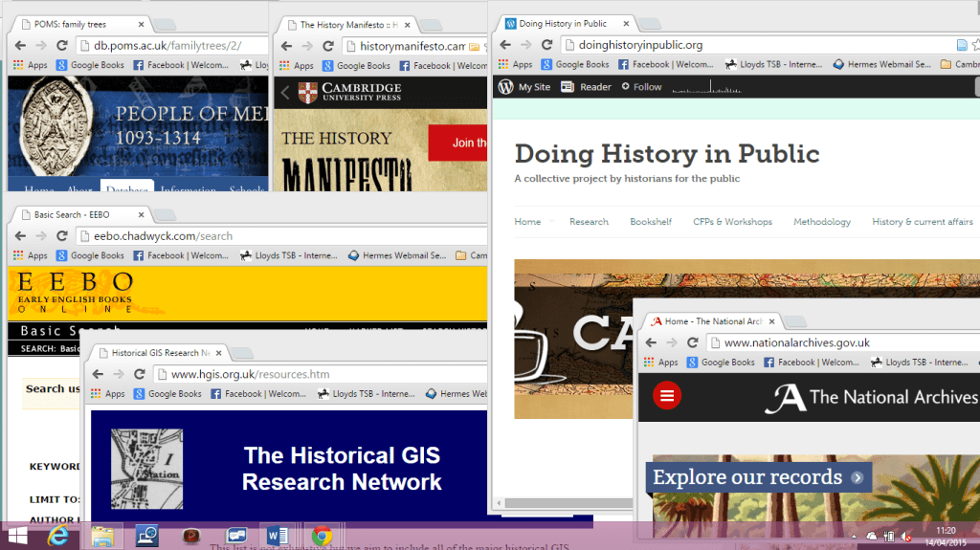980x550 pixels.
Task: Reload the EEBO Basic Search page
Action: tap(62, 236)
